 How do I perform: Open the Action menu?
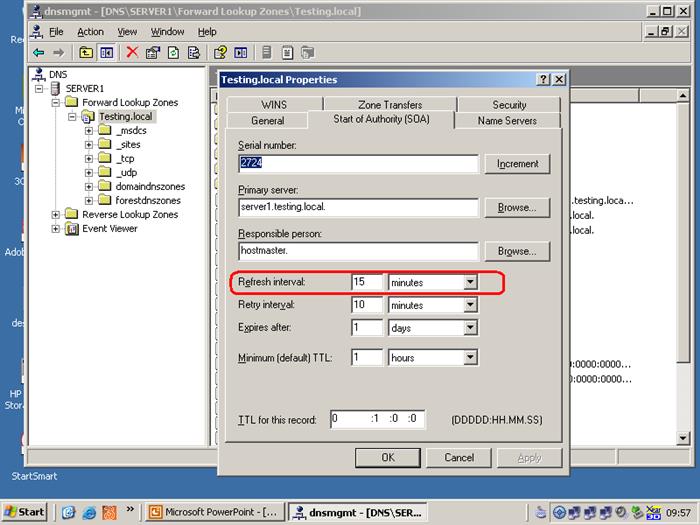(x=90, y=32)
